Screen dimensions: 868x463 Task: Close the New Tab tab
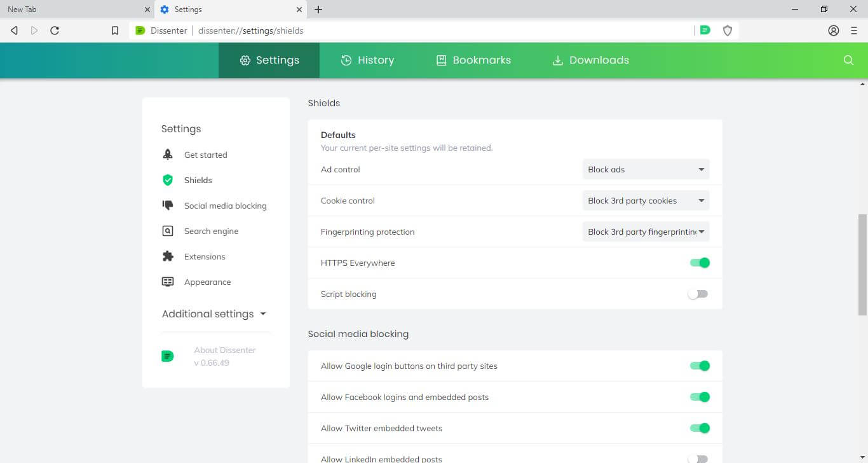point(147,10)
